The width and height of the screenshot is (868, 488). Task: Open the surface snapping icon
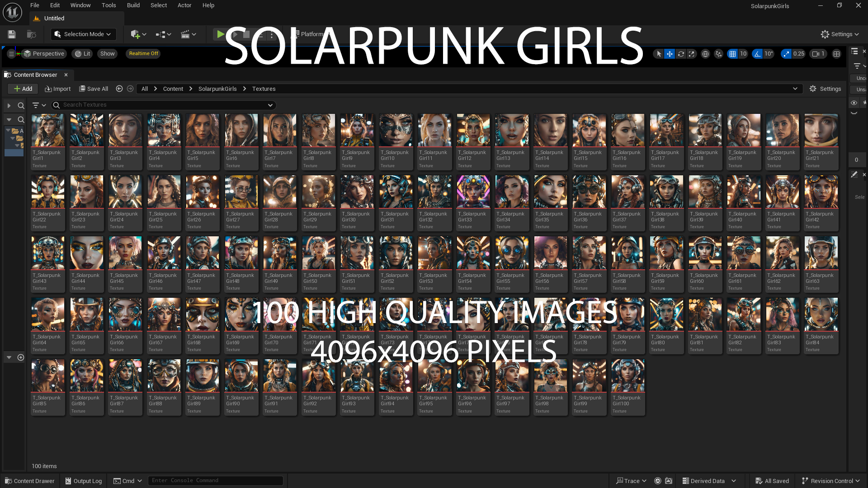click(718, 54)
